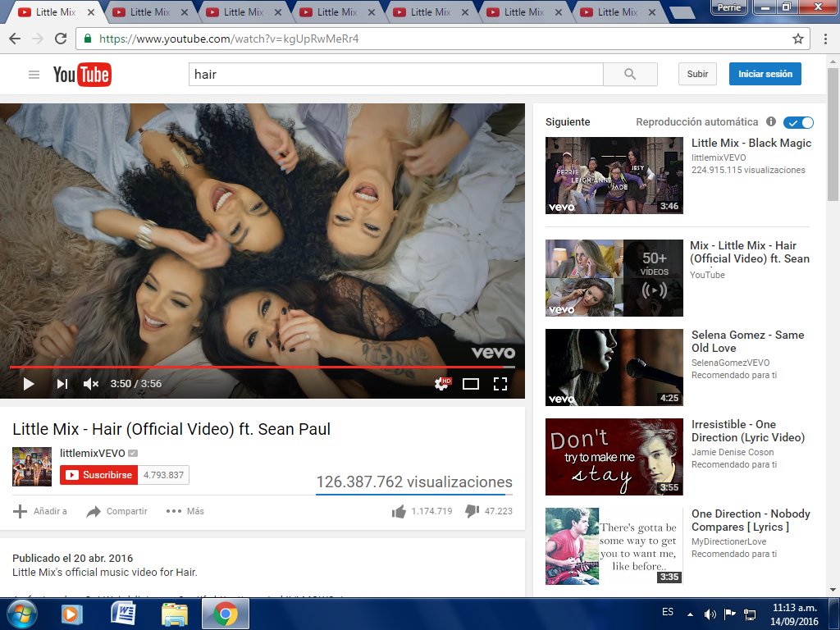Open Chrome's three-dot menu
Image resolution: width=840 pixels, height=630 pixels.
(x=825, y=39)
